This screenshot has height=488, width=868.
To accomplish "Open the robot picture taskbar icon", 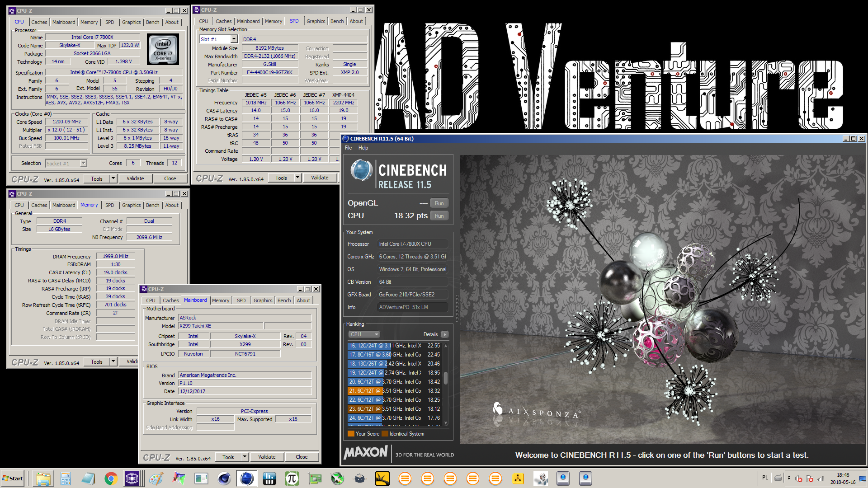I will [541, 478].
